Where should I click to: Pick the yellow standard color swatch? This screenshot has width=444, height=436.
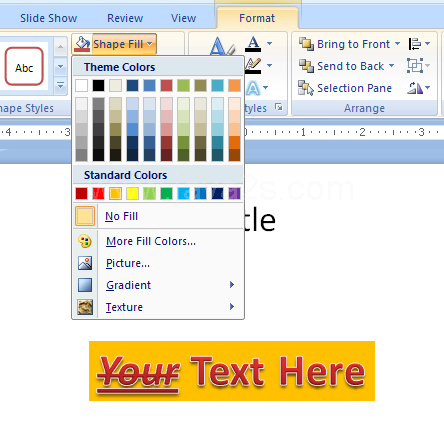pyautogui.click(x=132, y=193)
